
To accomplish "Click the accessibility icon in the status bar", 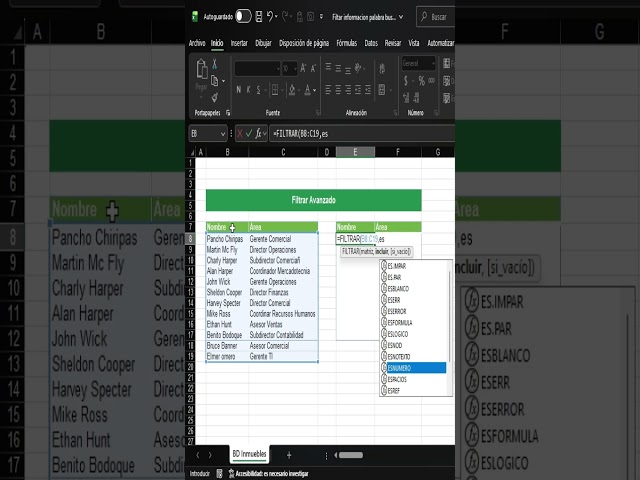I will [231, 473].
